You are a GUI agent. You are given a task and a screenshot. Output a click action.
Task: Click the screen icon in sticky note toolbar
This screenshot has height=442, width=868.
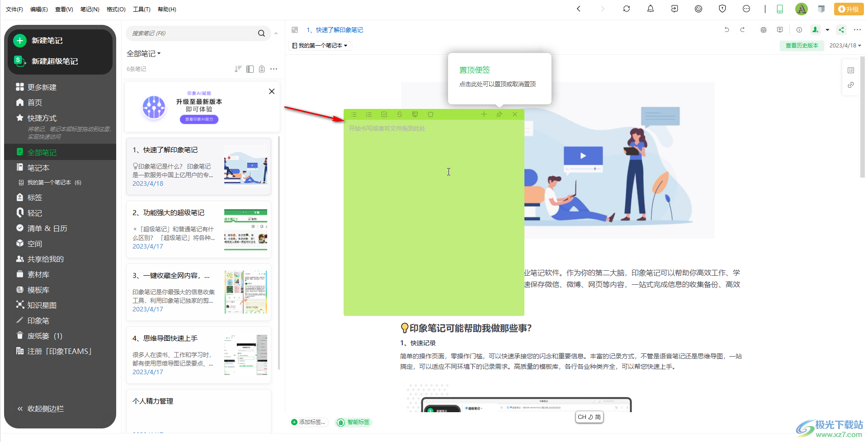click(x=415, y=115)
